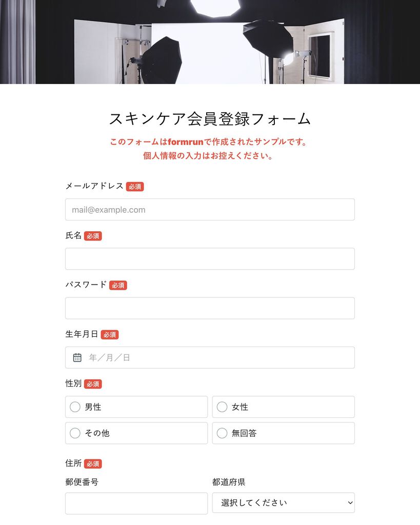Click the 必須 badge beside 住所
The height and width of the screenshot is (525, 420).
[x=93, y=463]
